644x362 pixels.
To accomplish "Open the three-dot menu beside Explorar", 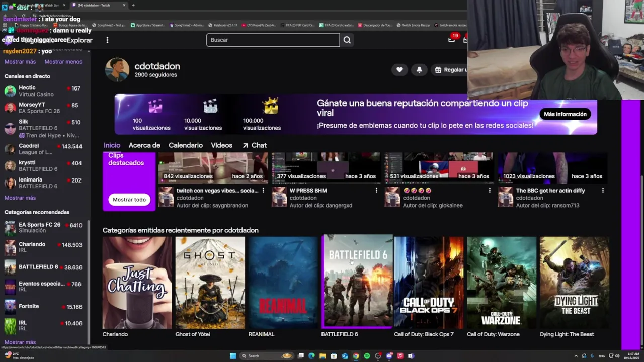I will (107, 40).
